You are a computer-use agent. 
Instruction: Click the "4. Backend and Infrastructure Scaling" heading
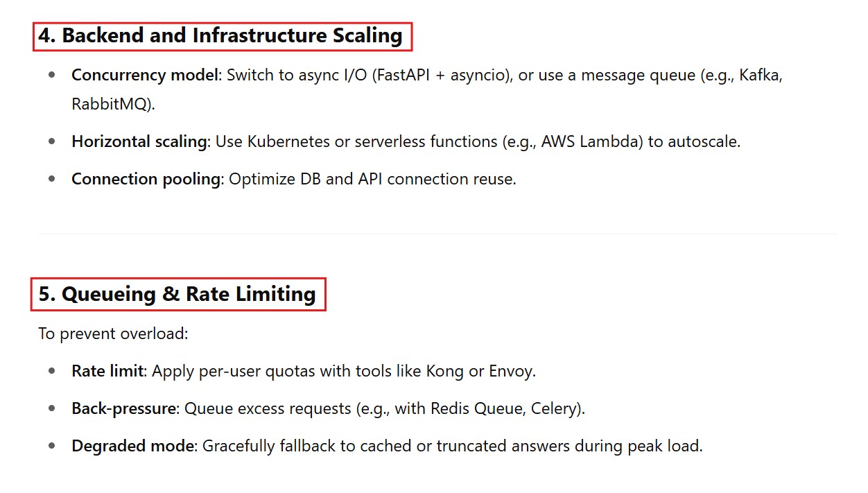222,36
